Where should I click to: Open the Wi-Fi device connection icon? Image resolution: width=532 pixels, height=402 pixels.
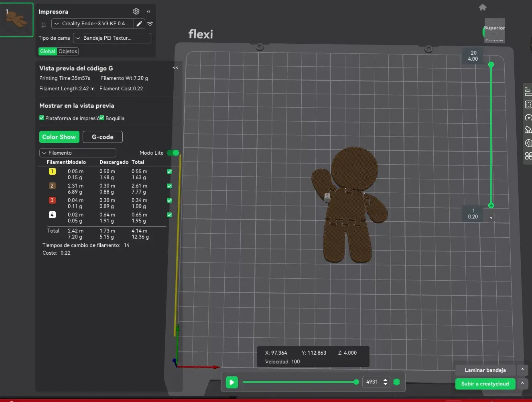coord(150,24)
